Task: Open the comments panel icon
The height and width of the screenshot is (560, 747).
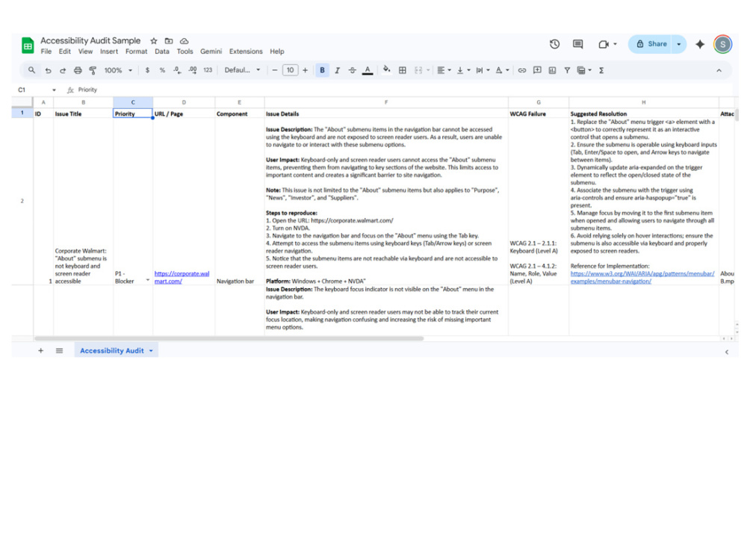Action: [578, 44]
